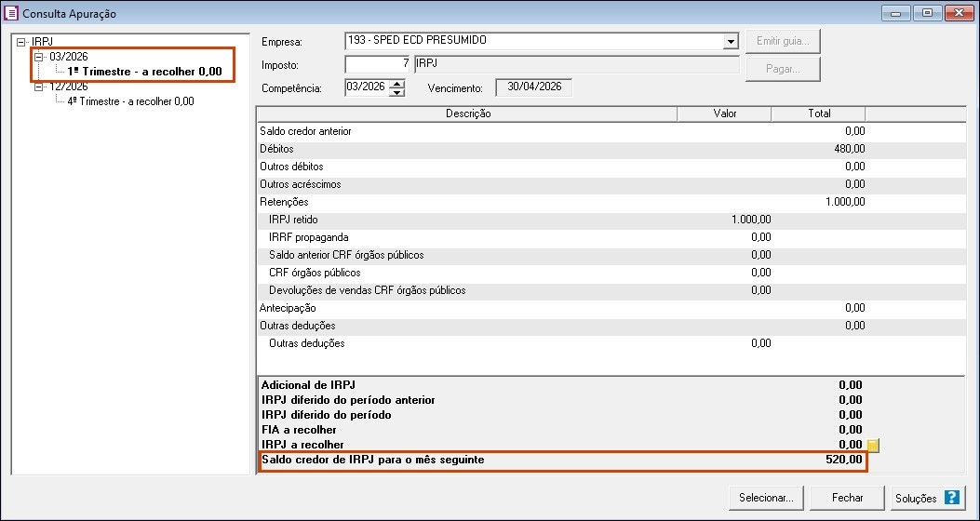Image resolution: width=980 pixels, height=521 pixels.
Task: Click the Competência date field
Action: pos(367,87)
